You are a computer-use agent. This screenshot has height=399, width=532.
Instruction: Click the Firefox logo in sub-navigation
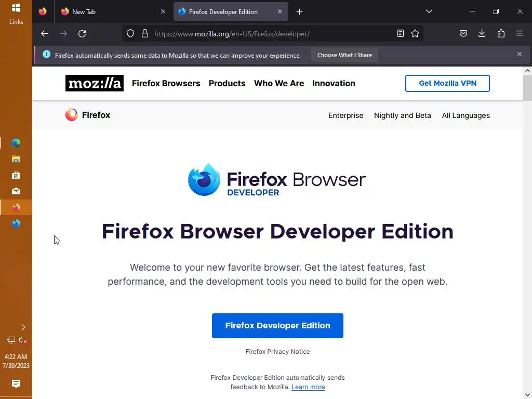click(87, 115)
